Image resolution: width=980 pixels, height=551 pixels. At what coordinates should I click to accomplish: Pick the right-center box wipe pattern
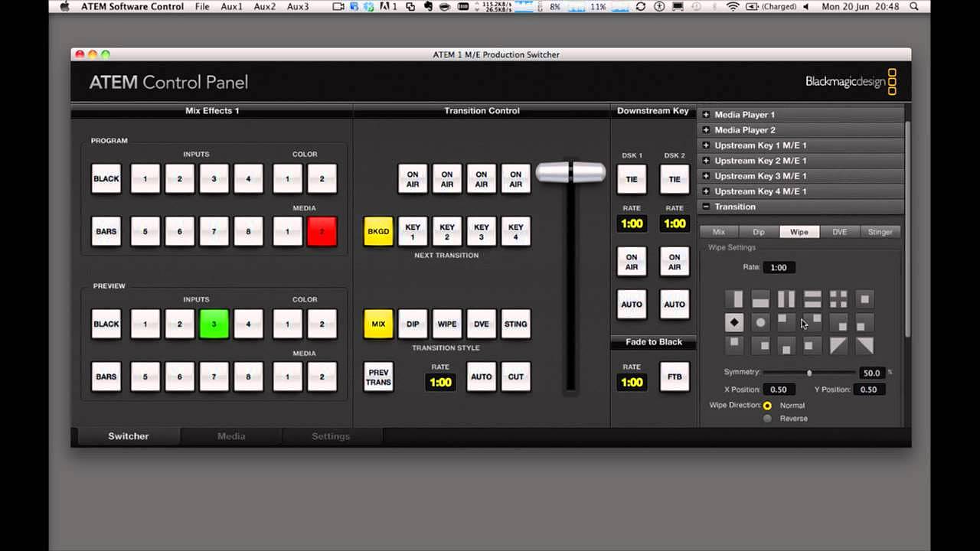[x=760, y=346]
